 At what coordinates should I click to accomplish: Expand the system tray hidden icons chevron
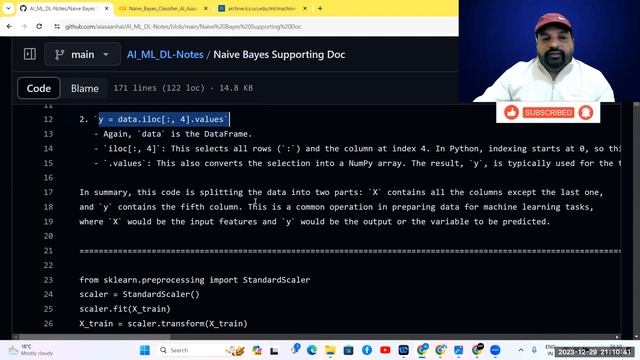[521, 350]
